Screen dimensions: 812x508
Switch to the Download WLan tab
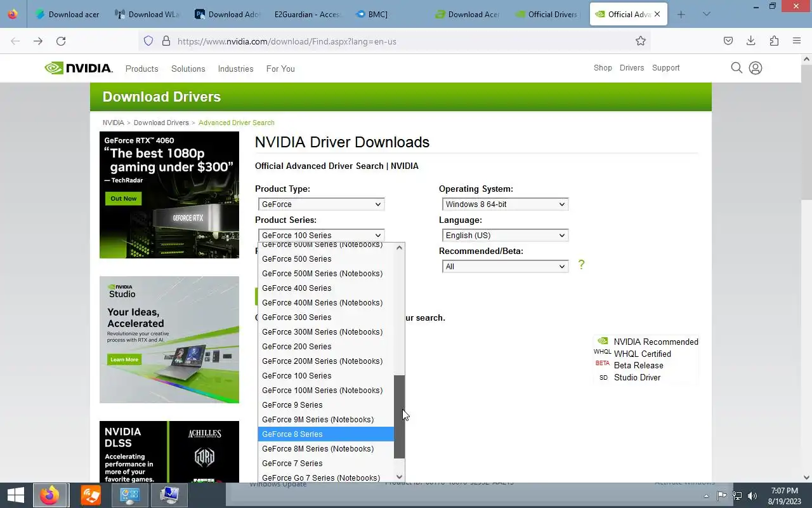pos(147,14)
